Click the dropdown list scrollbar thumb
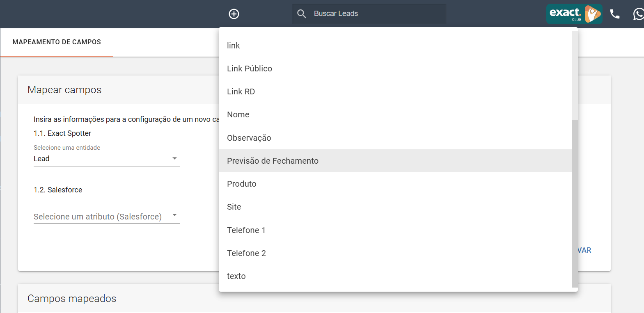The height and width of the screenshot is (313, 644). tap(575, 203)
